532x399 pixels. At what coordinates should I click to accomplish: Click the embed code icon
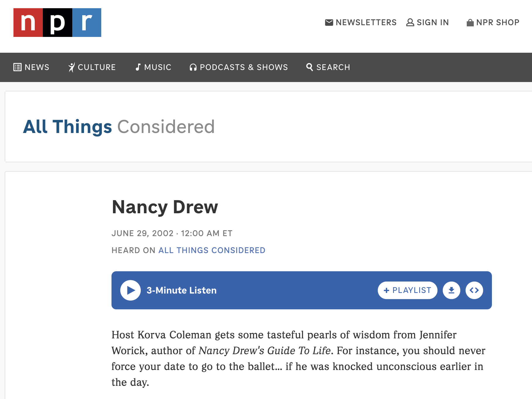click(x=474, y=290)
